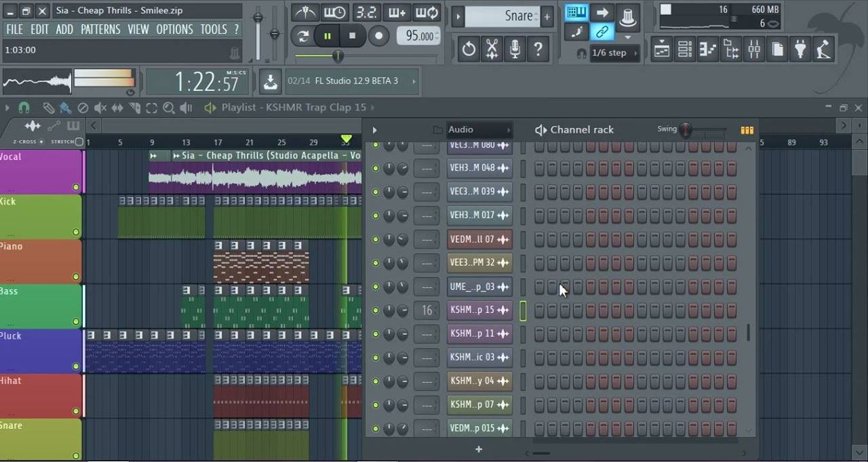This screenshot has width=868, height=462.
Task: Click the 95.000 tempo field
Action: click(418, 36)
